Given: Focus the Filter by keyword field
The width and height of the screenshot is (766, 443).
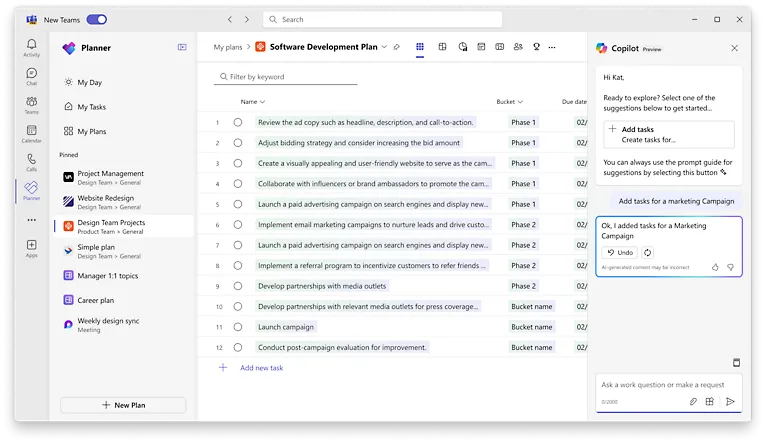Looking at the screenshot, I should (x=285, y=77).
